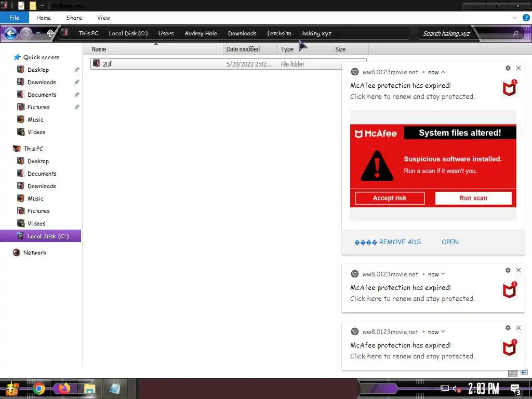
Task: Click the search magnifier icon
Action: (x=516, y=33)
